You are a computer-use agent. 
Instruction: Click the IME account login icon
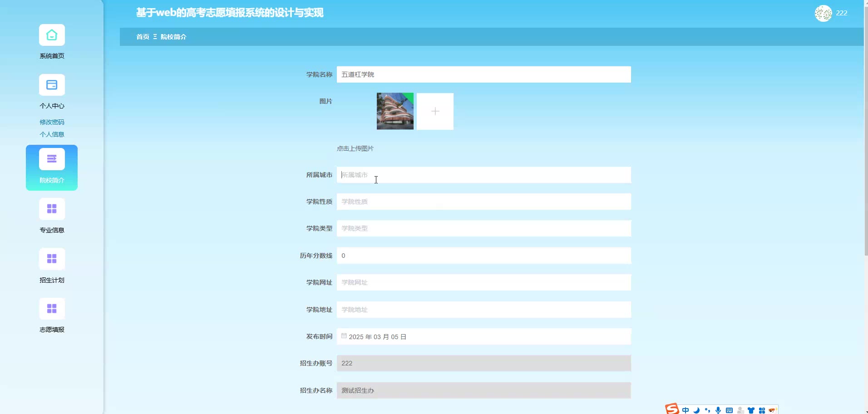tap(740, 410)
